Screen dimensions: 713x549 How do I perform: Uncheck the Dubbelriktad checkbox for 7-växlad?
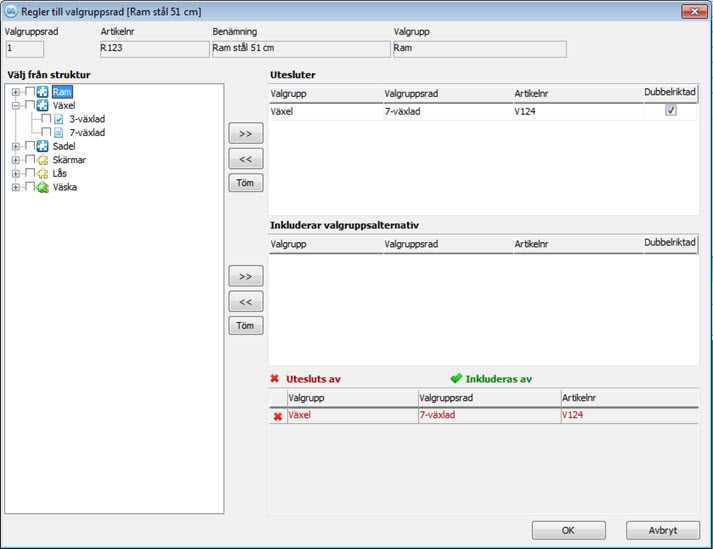670,111
